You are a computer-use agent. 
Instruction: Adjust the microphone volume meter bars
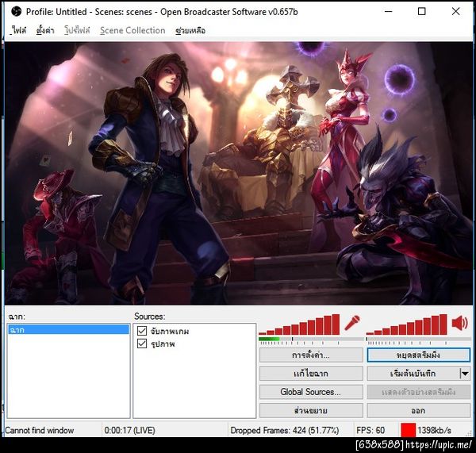coord(299,324)
